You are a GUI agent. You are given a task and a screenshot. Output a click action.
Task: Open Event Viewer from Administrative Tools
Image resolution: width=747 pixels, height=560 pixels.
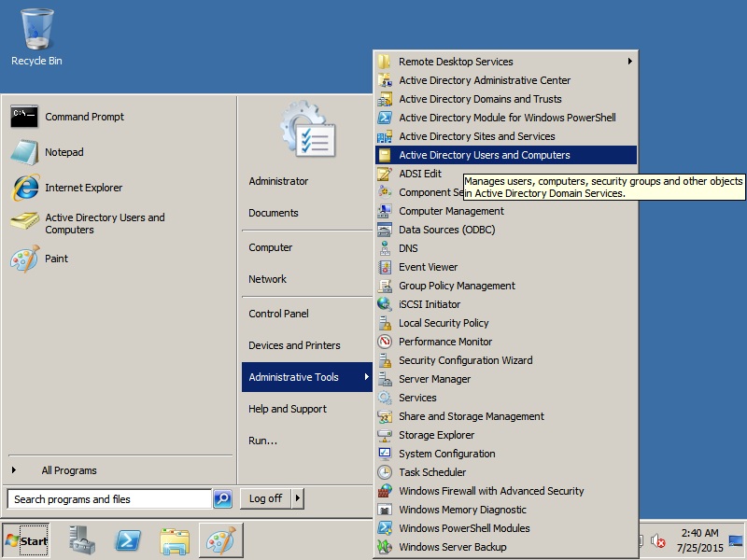(x=428, y=267)
